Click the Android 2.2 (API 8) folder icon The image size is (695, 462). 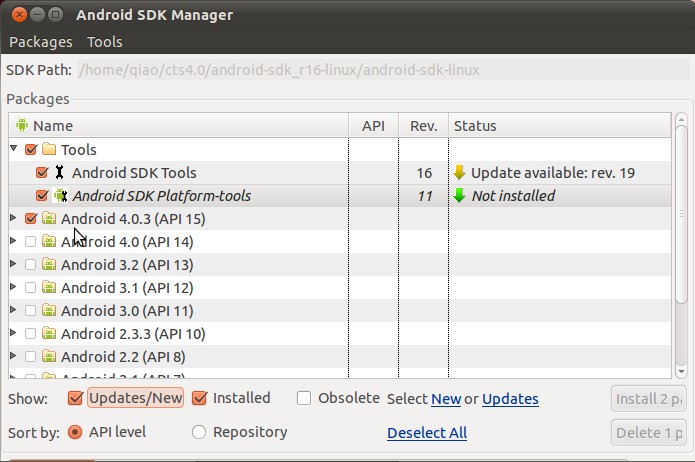(49, 356)
